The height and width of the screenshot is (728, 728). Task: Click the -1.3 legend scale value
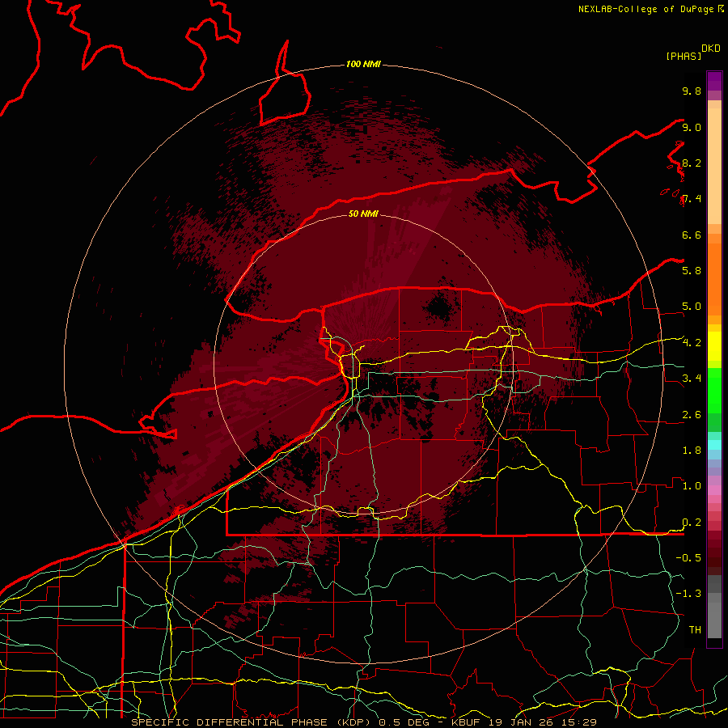[x=688, y=594]
